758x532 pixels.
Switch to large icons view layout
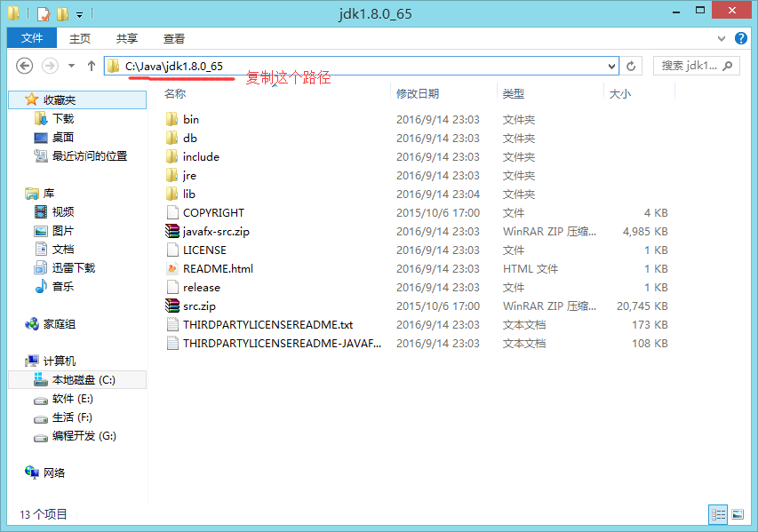738,514
